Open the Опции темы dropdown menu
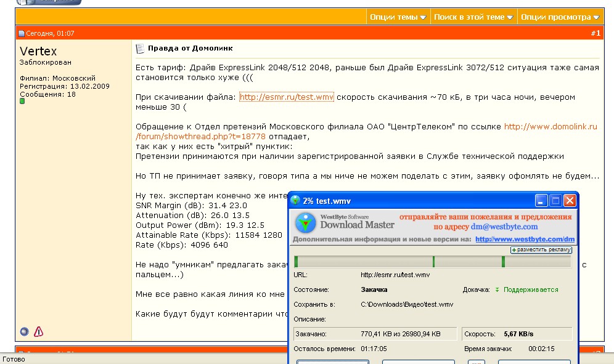 (x=398, y=17)
